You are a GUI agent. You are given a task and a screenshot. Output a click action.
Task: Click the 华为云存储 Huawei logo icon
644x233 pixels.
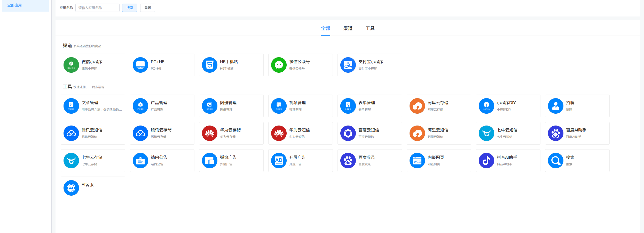click(x=210, y=133)
